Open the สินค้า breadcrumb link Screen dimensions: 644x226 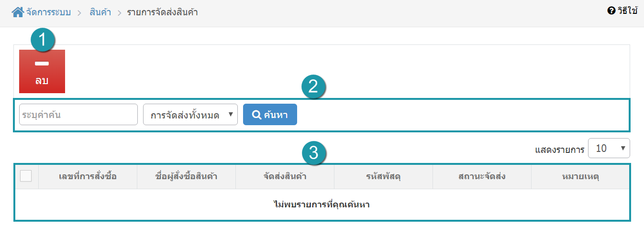pyautogui.click(x=100, y=12)
